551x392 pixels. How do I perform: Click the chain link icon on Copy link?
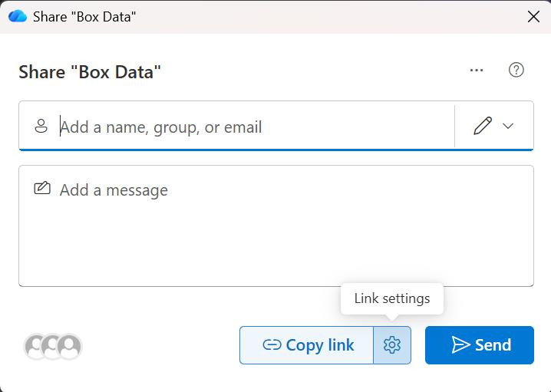(x=272, y=345)
